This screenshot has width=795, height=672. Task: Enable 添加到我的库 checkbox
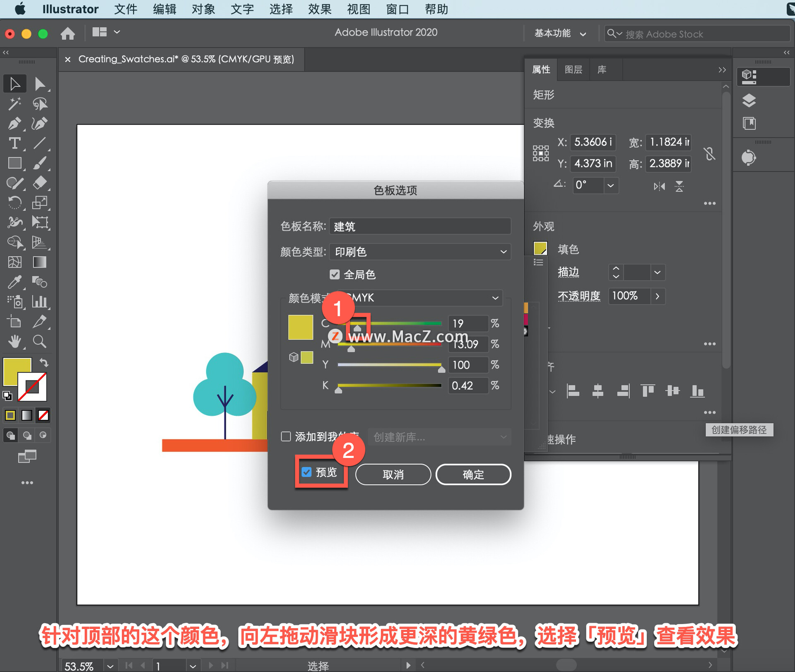[x=286, y=437]
